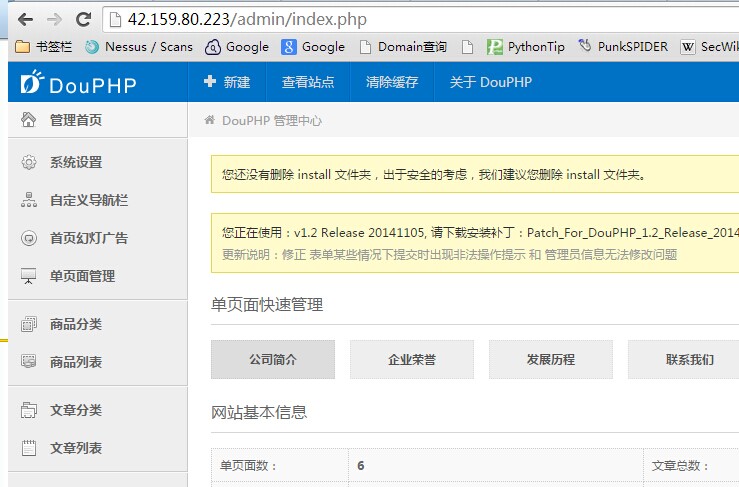Click the 管理首页 home icon
Viewport: 739px width, 487px height.
pyautogui.click(x=28, y=120)
